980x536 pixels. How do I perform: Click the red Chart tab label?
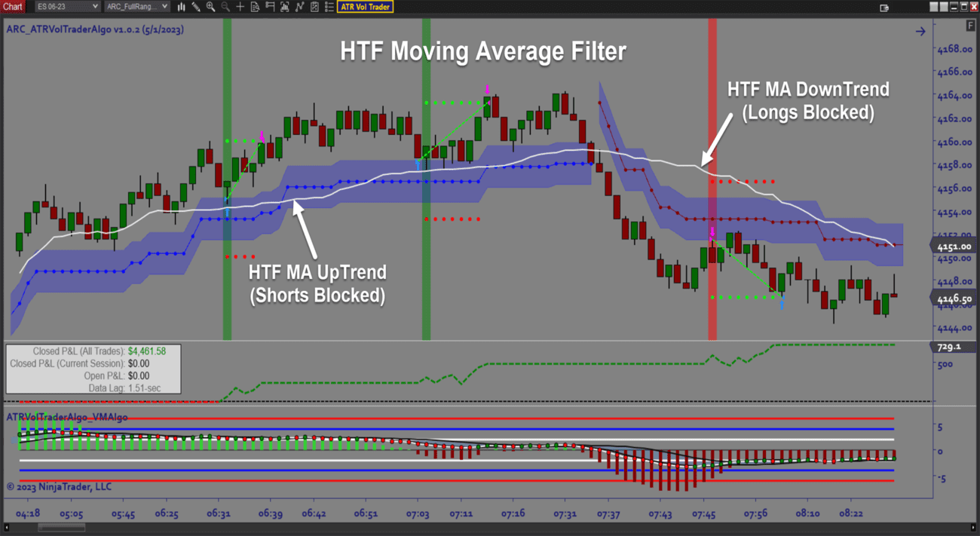click(13, 7)
